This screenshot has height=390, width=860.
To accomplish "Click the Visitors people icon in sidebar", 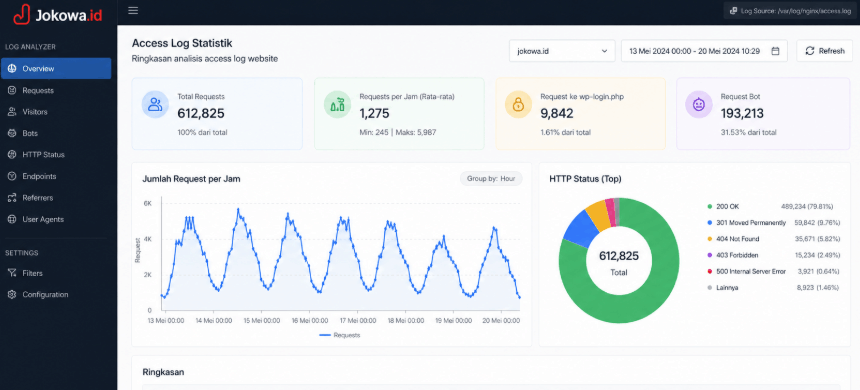I will [12, 112].
